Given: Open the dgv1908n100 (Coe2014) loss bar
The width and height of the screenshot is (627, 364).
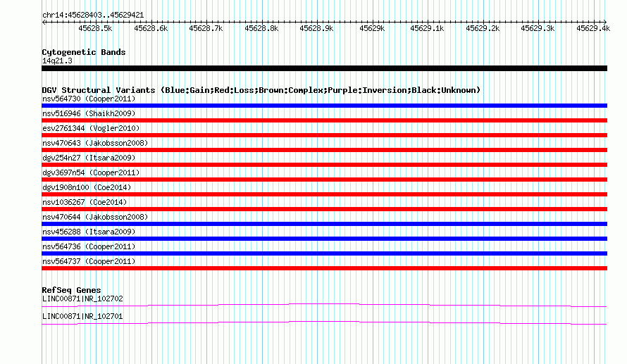Looking at the screenshot, I should (324, 194).
